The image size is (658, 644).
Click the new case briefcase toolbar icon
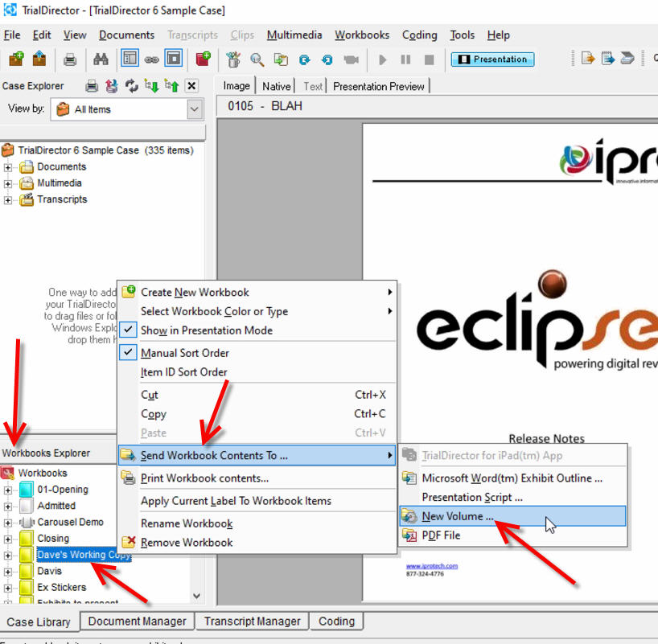coord(16,59)
